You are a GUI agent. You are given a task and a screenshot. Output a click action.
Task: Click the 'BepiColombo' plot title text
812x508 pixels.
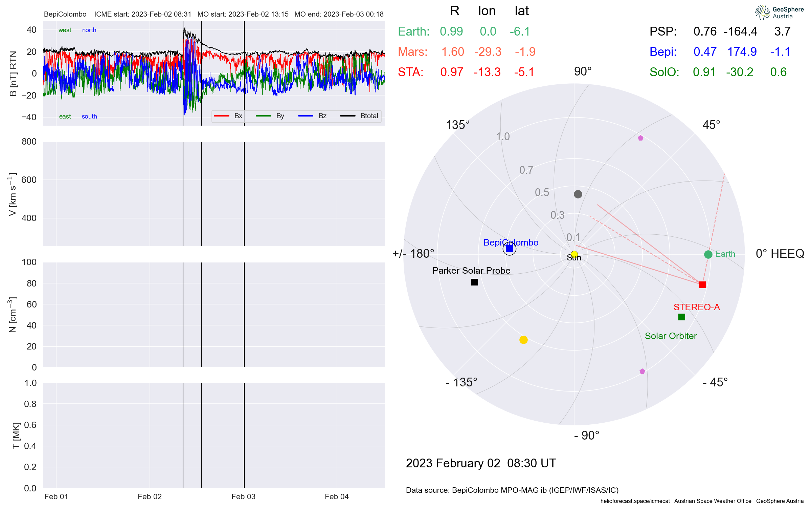tap(65, 14)
